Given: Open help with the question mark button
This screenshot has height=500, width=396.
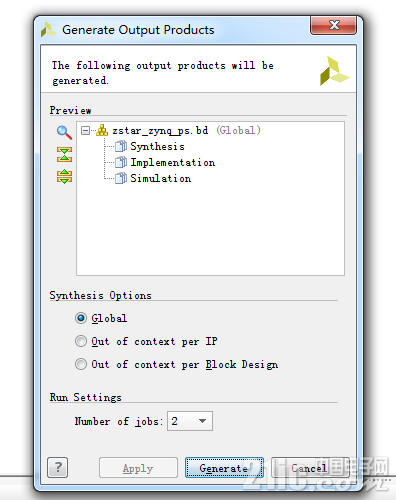Looking at the screenshot, I should (58, 467).
